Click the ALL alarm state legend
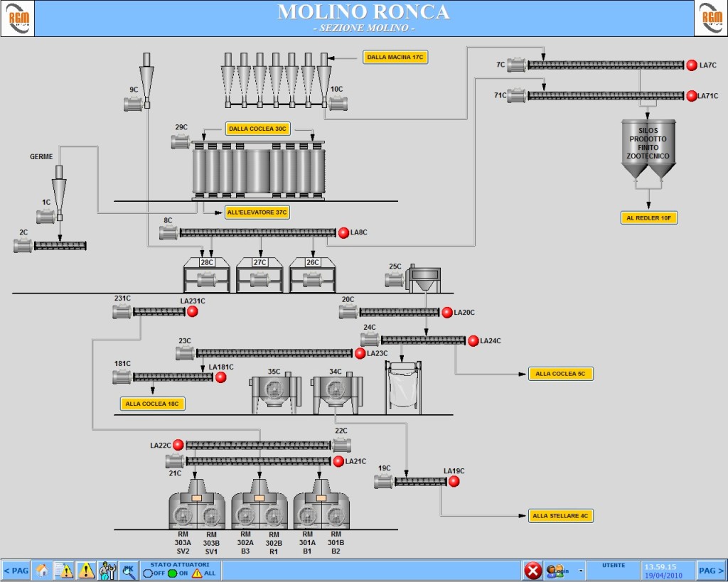Screen dimensions: 728x582 pos(197,573)
